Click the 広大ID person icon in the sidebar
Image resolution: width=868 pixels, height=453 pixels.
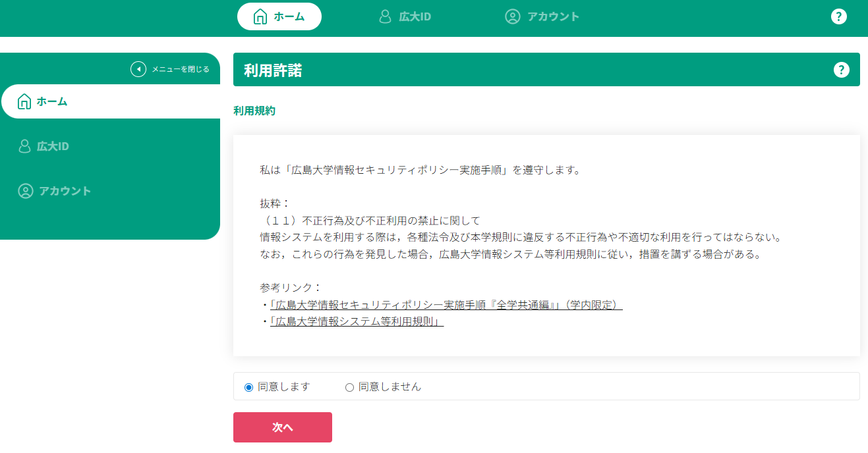tap(25, 146)
